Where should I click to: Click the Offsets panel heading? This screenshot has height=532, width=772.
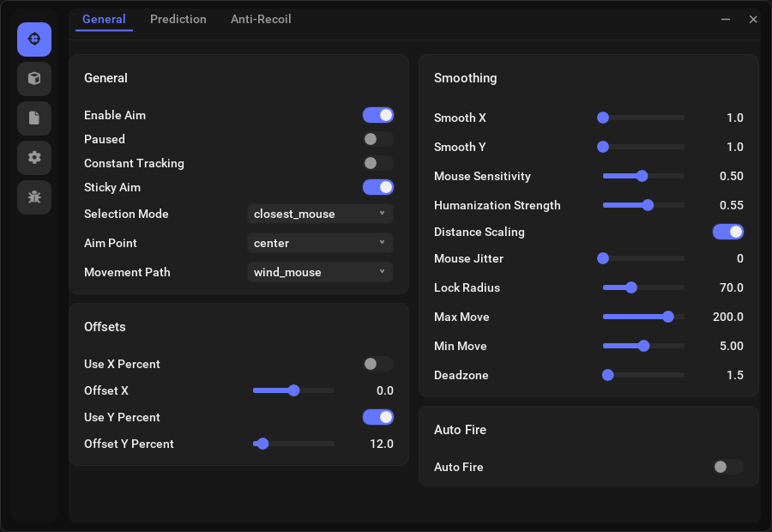tap(105, 327)
